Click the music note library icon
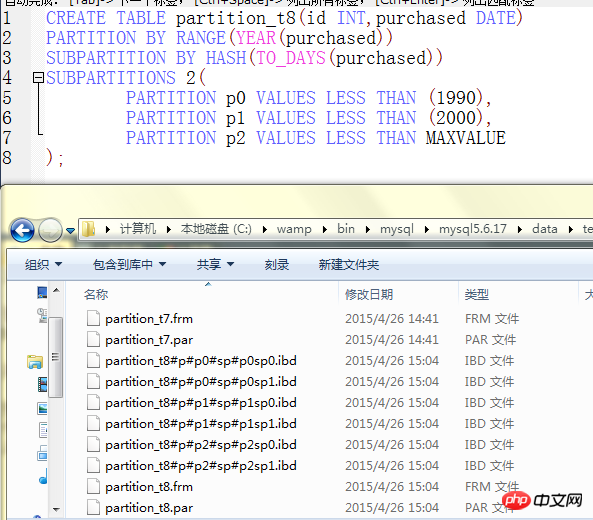Viewport: 593px width, 520px height. (43, 476)
